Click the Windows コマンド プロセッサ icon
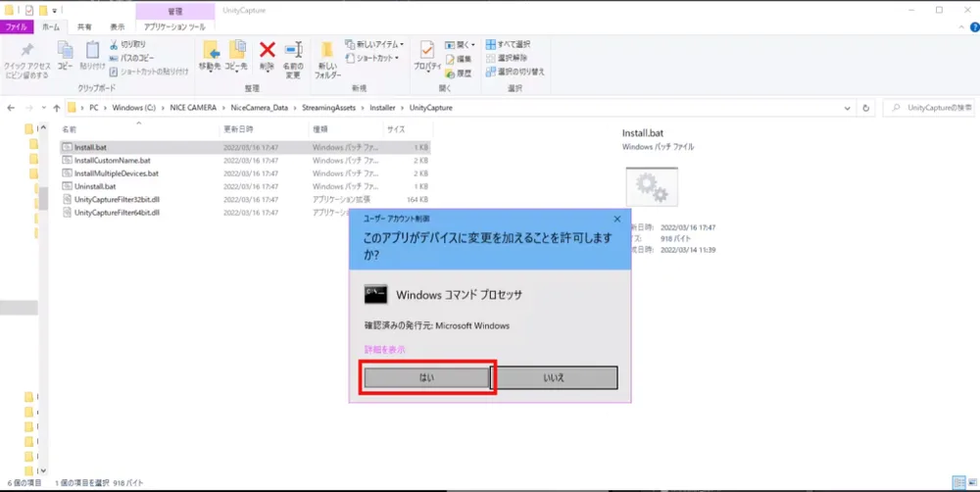The width and height of the screenshot is (980, 492). [375, 294]
